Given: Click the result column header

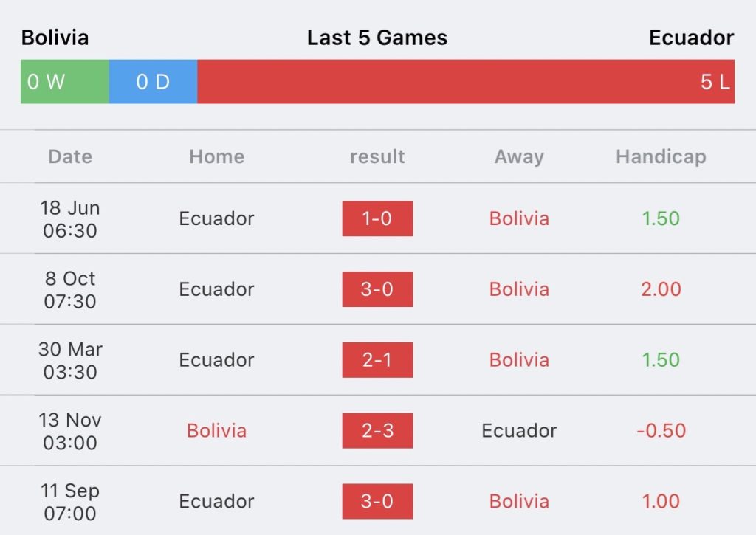Looking at the screenshot, I should pyautogui.click(x=377, y=157).
